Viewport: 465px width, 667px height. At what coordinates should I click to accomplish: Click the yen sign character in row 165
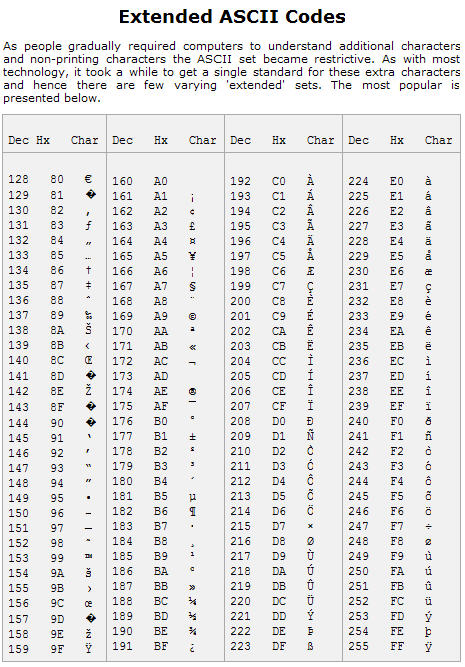192,256
